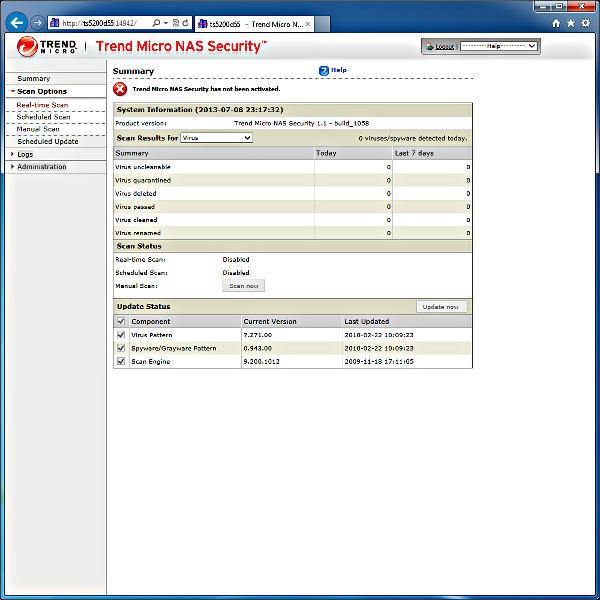
Task: Open browser home page icon
Action: click(556, 23)
